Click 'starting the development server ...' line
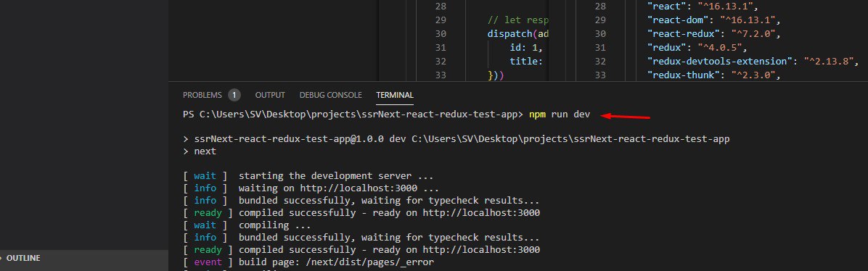 click(336, 176)
